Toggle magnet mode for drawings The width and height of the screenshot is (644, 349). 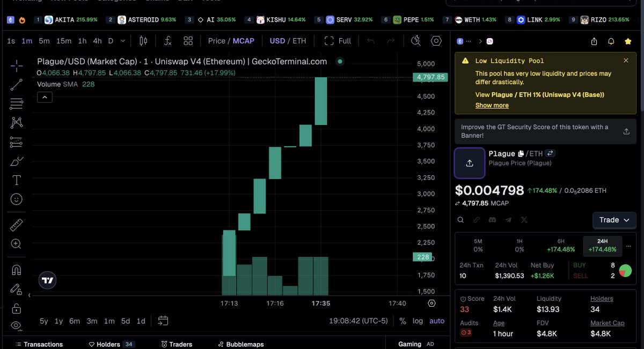click(17, 270)
